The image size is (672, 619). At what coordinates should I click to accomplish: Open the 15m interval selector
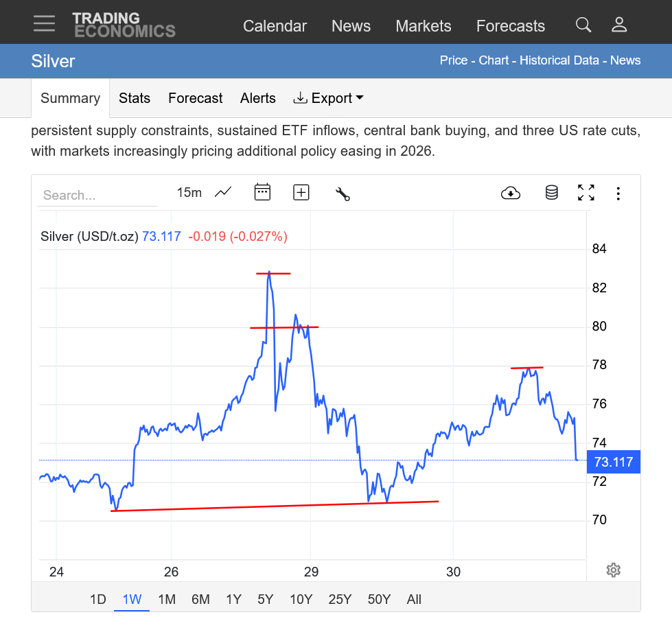tap(189, 193)
